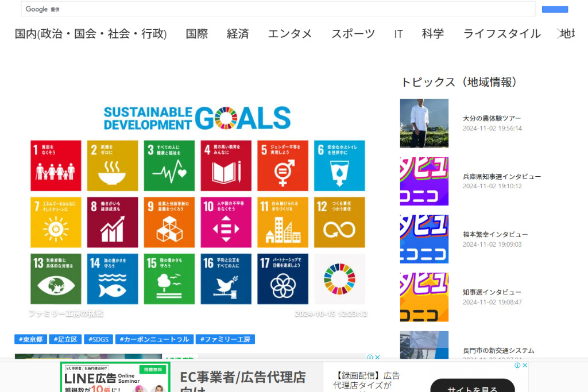Viewport: 588px width, 392px height.
Task: Click the info icon on the in-article ad
Action: tap(370, 357)
